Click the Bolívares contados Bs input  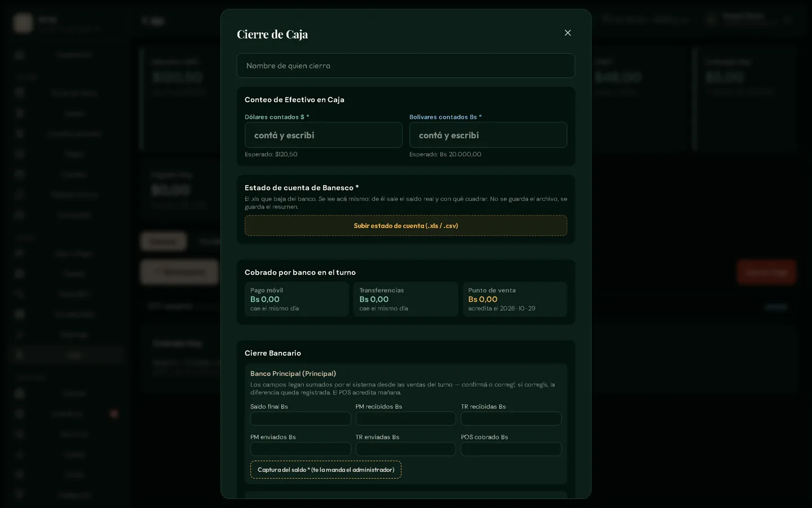(x=488, y=135)
